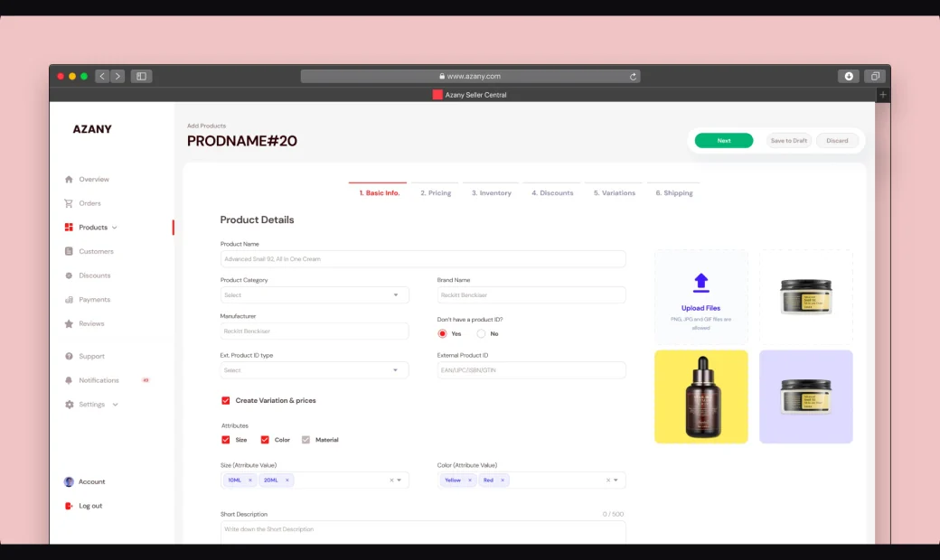The width and height of the screenshot is (940, 560).
Task: Show browser tab overview icon
Action: click(x=875, y=76)
